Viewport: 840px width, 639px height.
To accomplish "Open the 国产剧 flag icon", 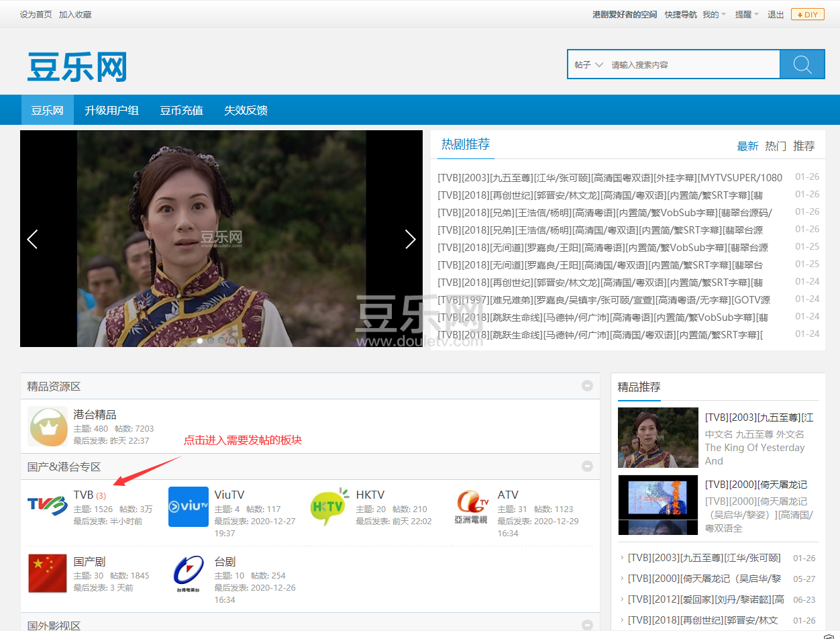I will (48, 573).
